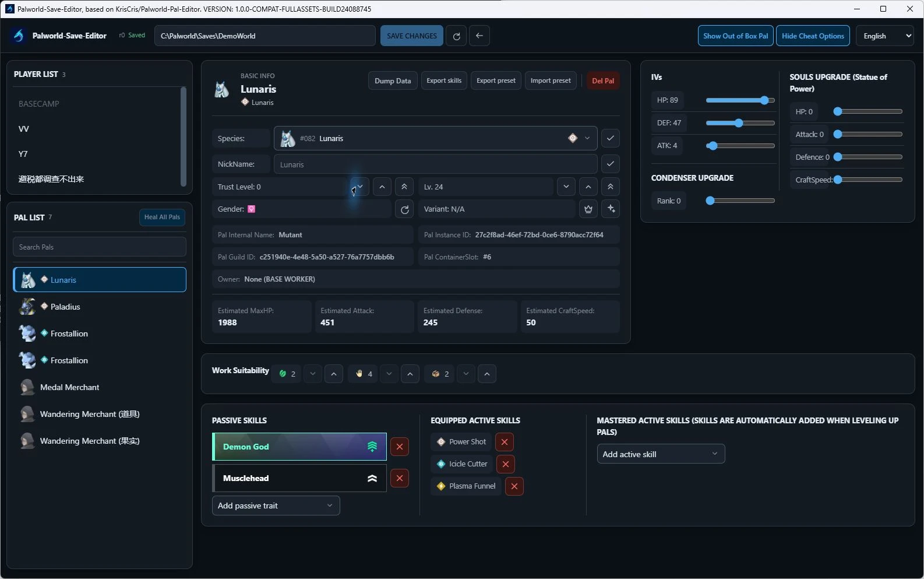Click the NickName input field

(436, 164)
